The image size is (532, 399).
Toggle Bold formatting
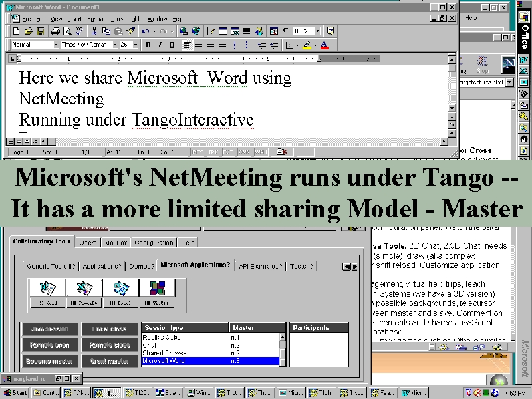pyautogui.click(x=148, y=45)
